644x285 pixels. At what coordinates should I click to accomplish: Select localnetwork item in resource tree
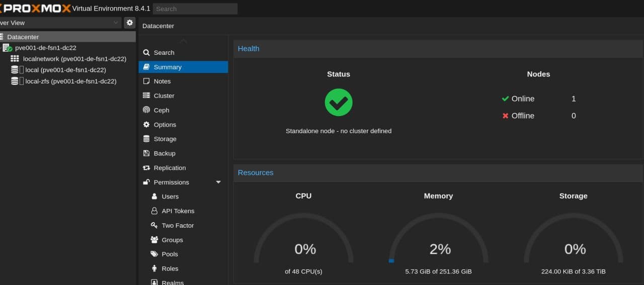click(x=74, y=59)
